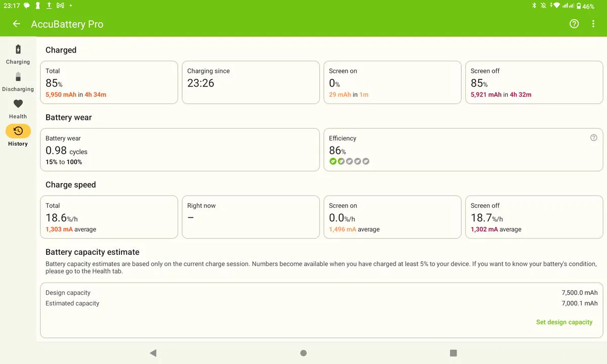
Task: Tap the "18.7%/h" screen off speed
Action: click(x=487, y=218)
